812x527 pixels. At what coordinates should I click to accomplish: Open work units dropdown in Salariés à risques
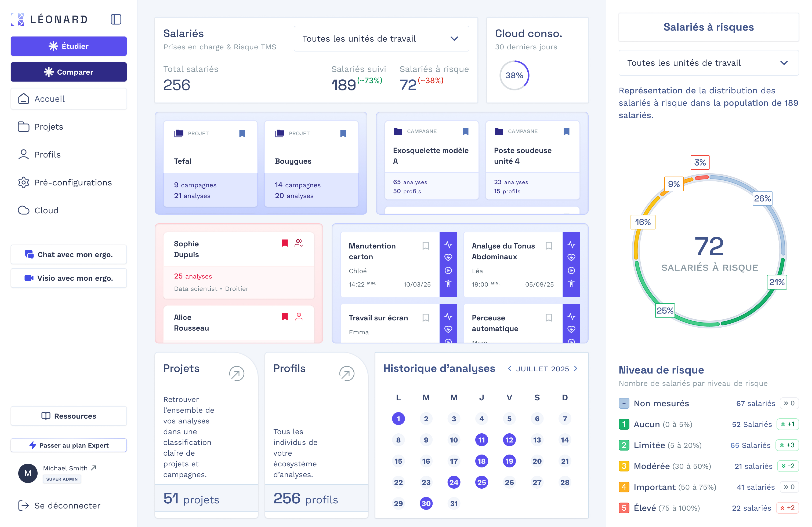(x=708, y=63)
